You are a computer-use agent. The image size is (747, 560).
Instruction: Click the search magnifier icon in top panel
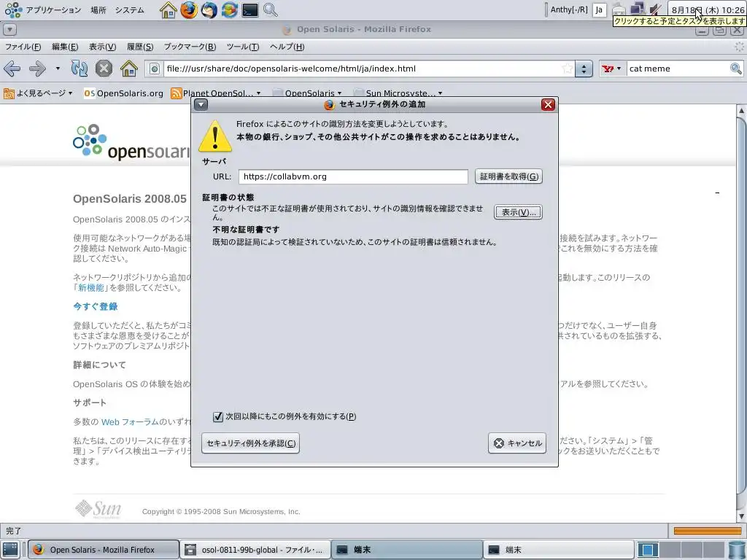tap(270, 9)
